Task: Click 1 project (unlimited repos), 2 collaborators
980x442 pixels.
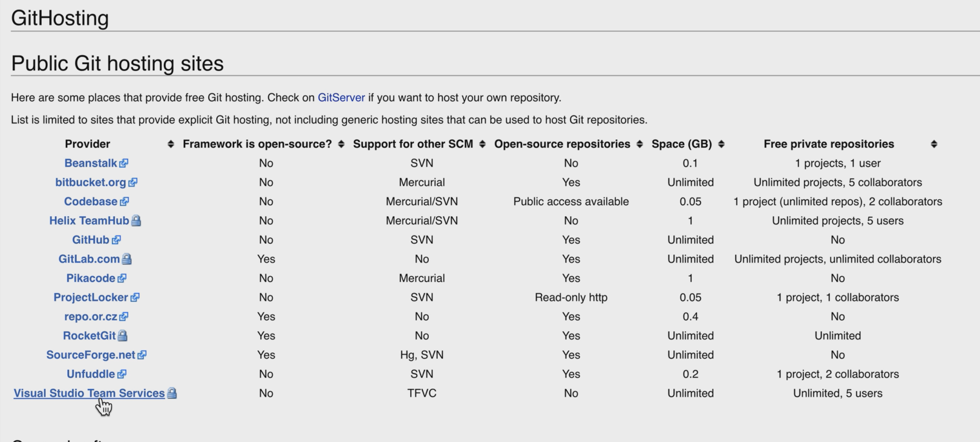Action: [x=838, y=202]
